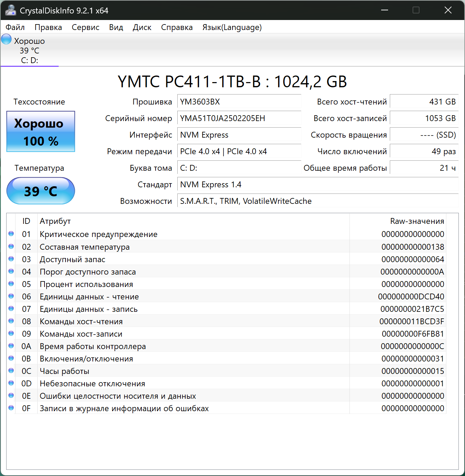The height and width of the screenshot is (476, 465).
Task: Click status dot for Единицы данных - чтение row
Action: (x=11, y=296)
